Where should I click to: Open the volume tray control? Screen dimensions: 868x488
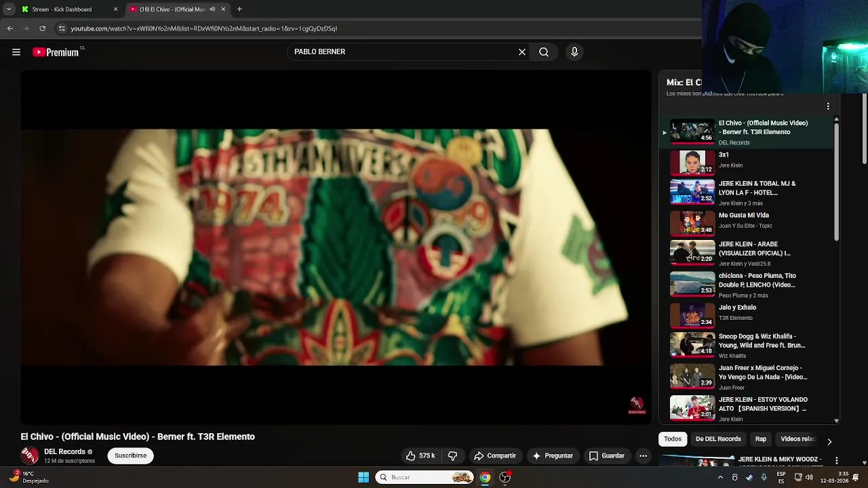(809, 477)
